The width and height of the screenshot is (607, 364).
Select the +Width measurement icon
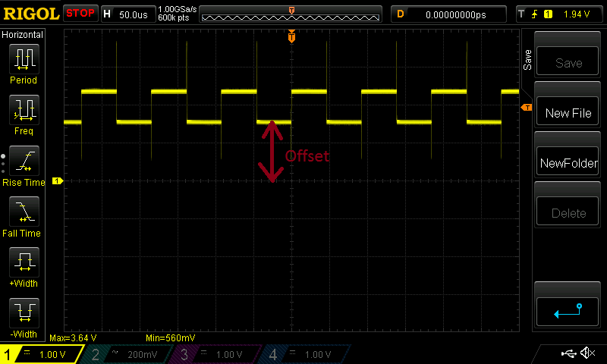pyautogui.click(x=24, y=262)
